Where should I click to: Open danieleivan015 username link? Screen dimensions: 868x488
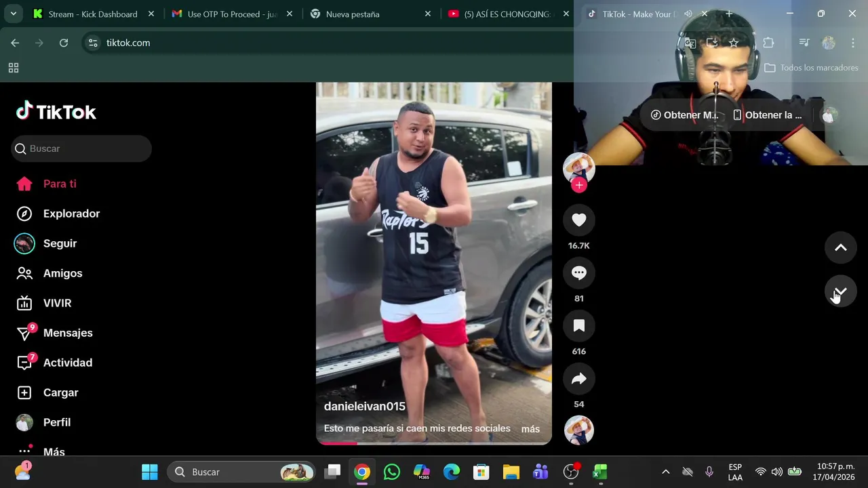[x=365, y=406]
